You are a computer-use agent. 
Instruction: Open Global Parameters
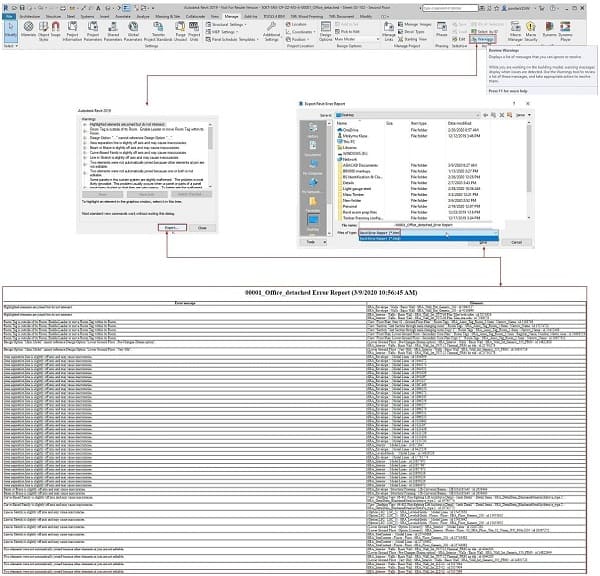point(133,31)
